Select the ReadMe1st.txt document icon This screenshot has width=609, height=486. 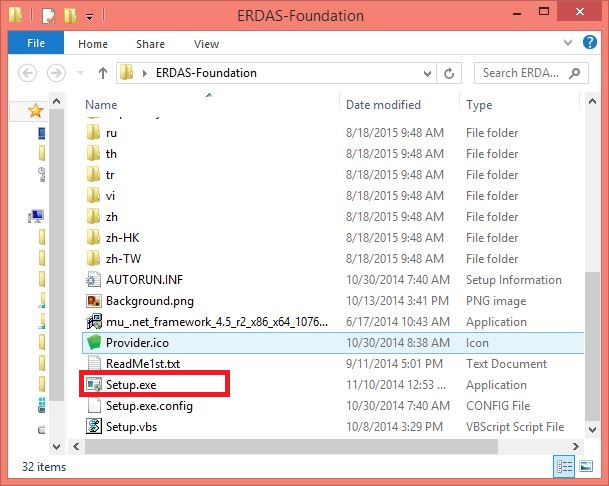(94, 363)
